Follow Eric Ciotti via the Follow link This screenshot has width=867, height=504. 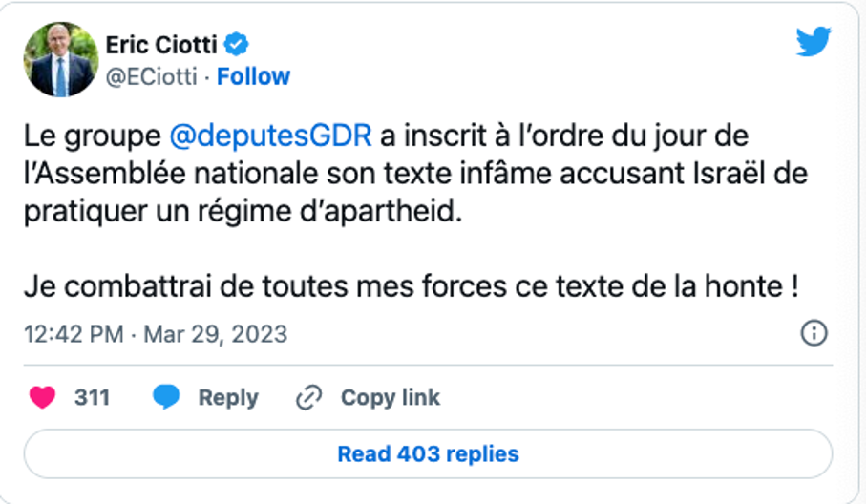click(x=253, y=76)
